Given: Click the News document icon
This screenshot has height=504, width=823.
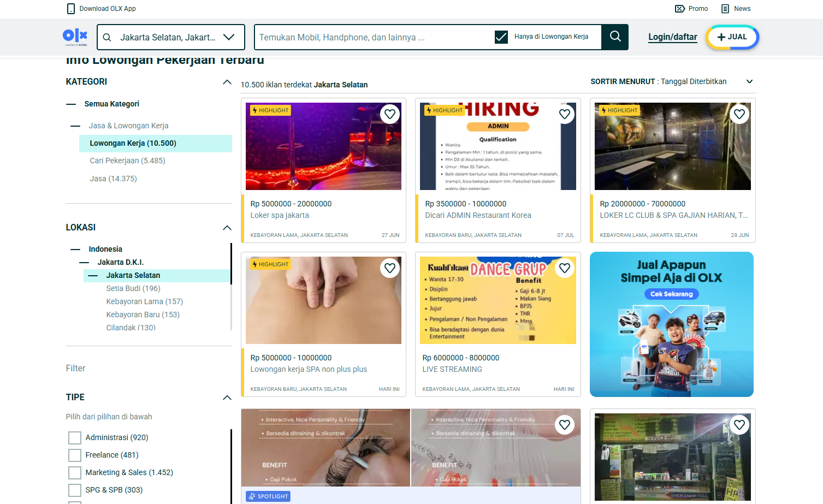Looking at the screenshot, I should [x=725, y=9].
